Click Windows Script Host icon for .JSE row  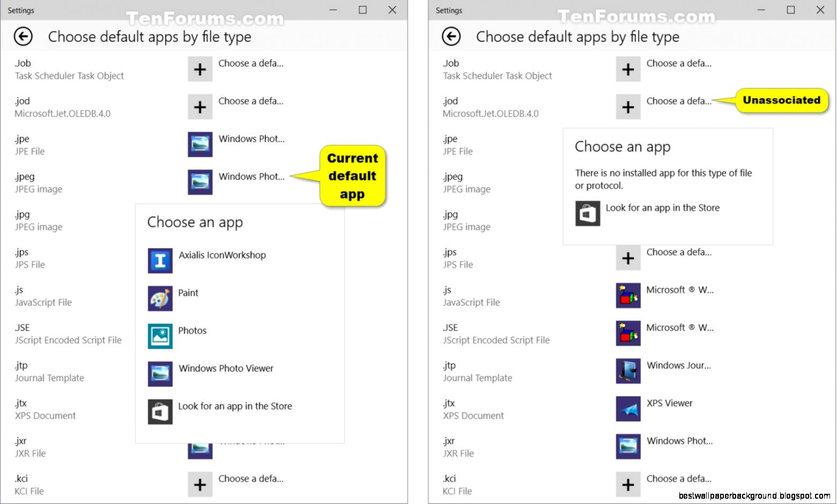pyautogui.click(x=628, y=333)
